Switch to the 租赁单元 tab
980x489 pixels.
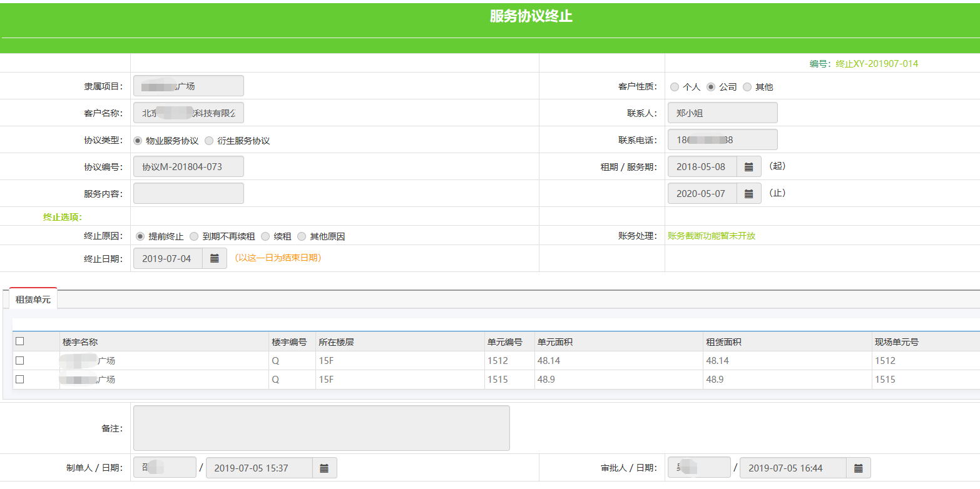coord(33,300)
